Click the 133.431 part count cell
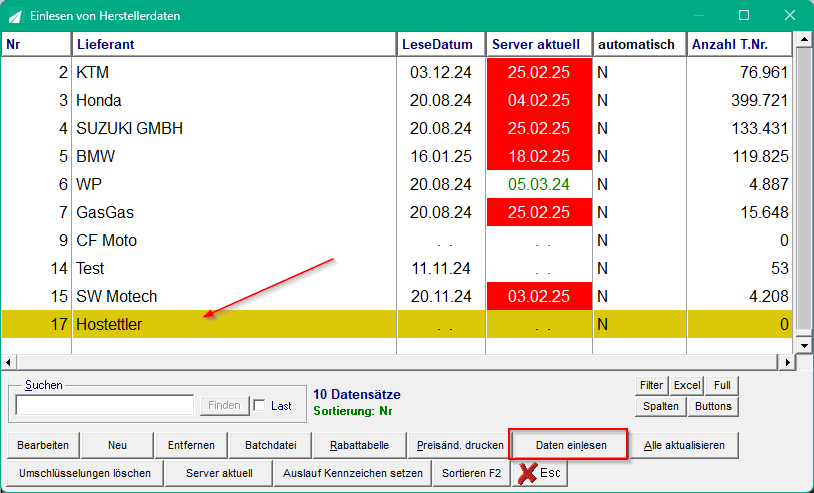This screenshot has height=493, width=814. pyautogui.click(x=739, y=128)
